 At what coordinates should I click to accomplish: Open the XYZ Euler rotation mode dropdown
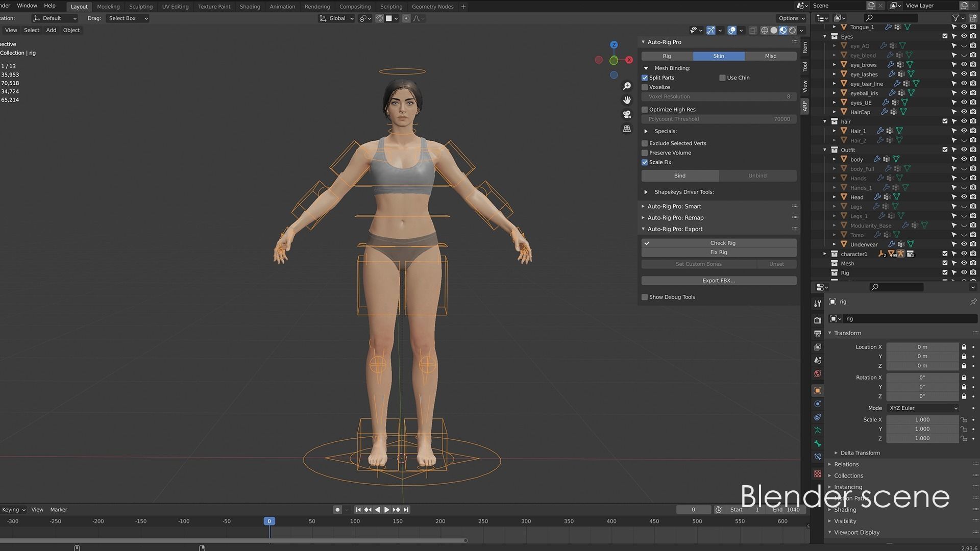click(x=923, y=408)
